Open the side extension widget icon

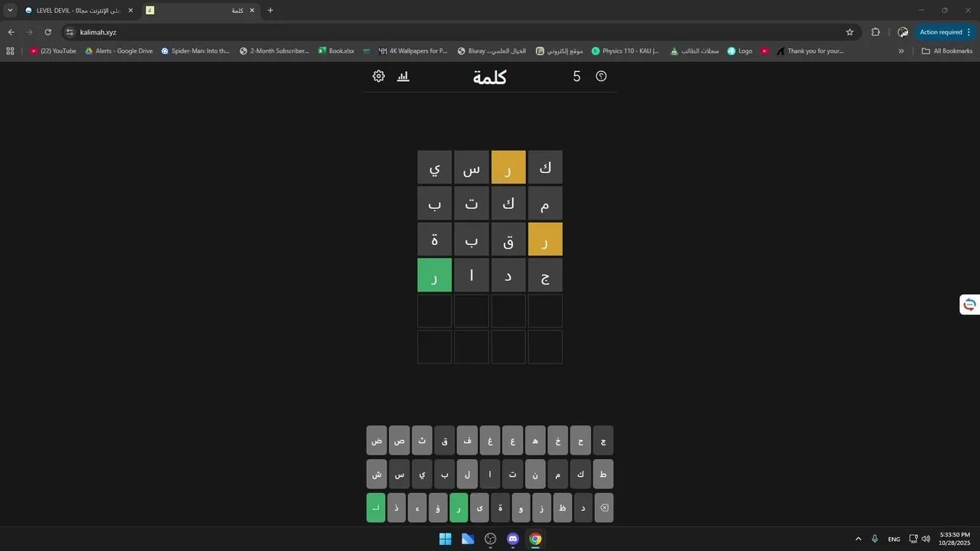[x=969, y=305]
